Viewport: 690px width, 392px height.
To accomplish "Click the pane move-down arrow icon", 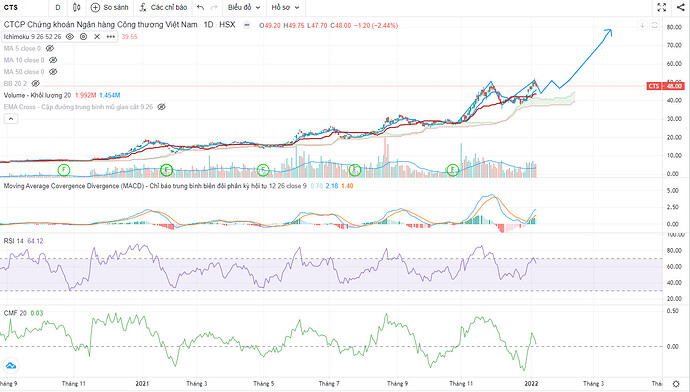I will [642, 26].
